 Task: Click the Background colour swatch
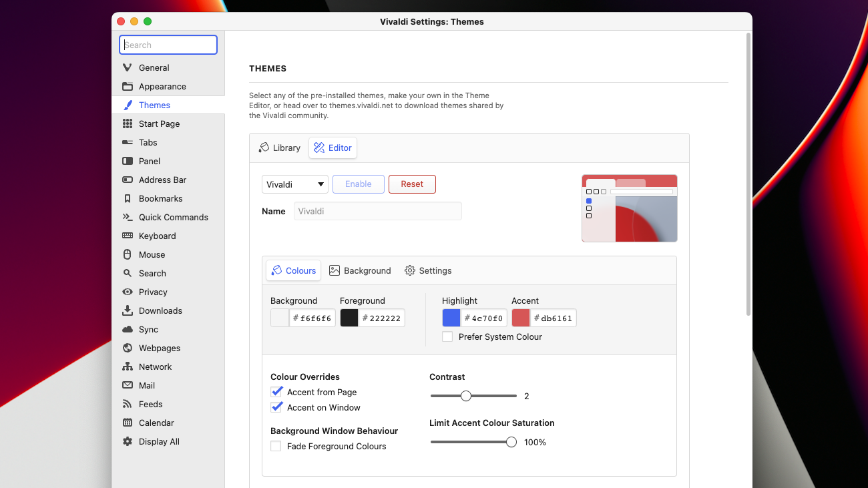[280, 318]
